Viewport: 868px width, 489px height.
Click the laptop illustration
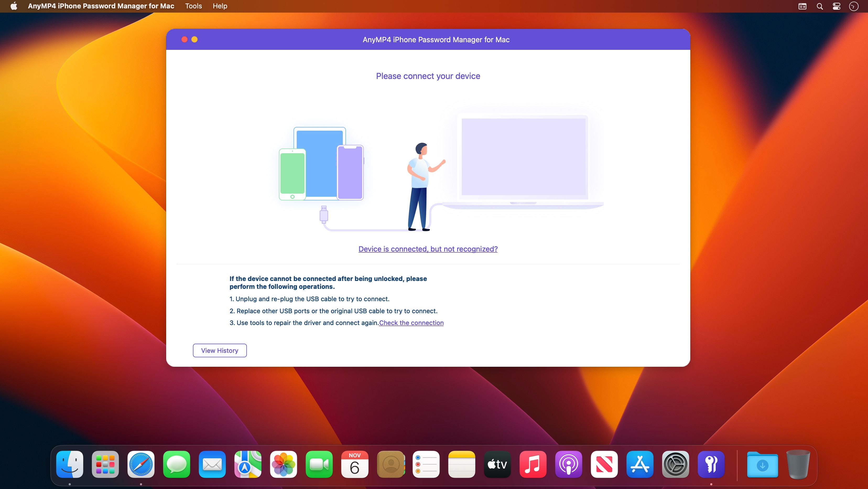(523, 162)
